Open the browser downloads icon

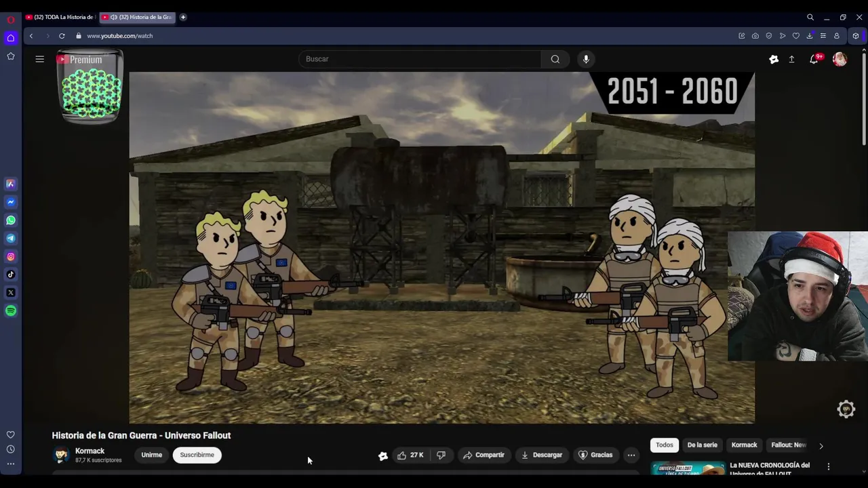pyautogui.click(x=810, y=36)
